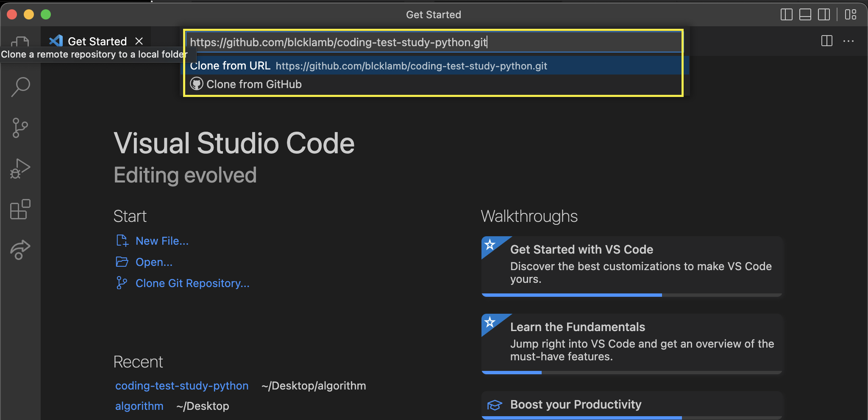
Task: Open recent algorithm folder
Action: (139, 406)
